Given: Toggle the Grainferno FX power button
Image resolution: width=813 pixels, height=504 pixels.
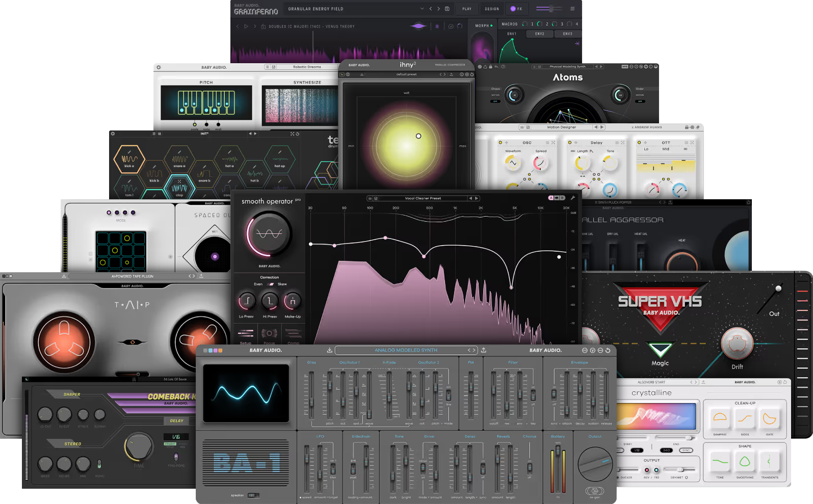Looking at the screenshot, I should (x=513, y=9).
